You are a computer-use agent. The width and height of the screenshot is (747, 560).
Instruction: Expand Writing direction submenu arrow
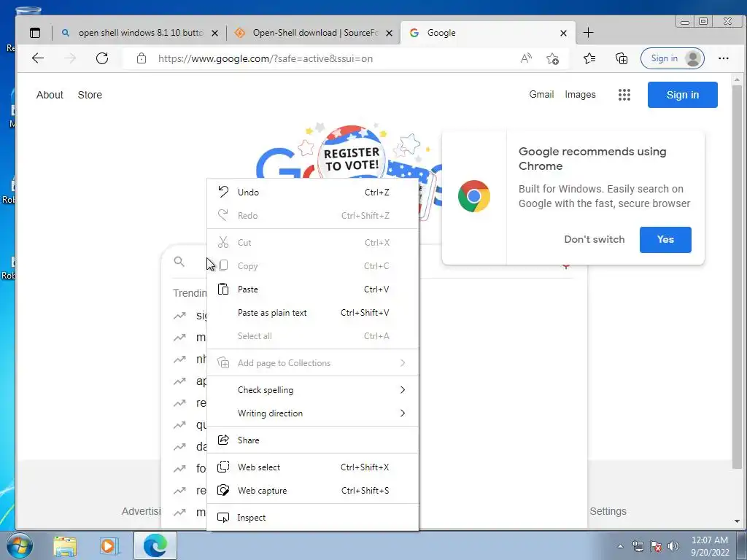tap(403, 413)
